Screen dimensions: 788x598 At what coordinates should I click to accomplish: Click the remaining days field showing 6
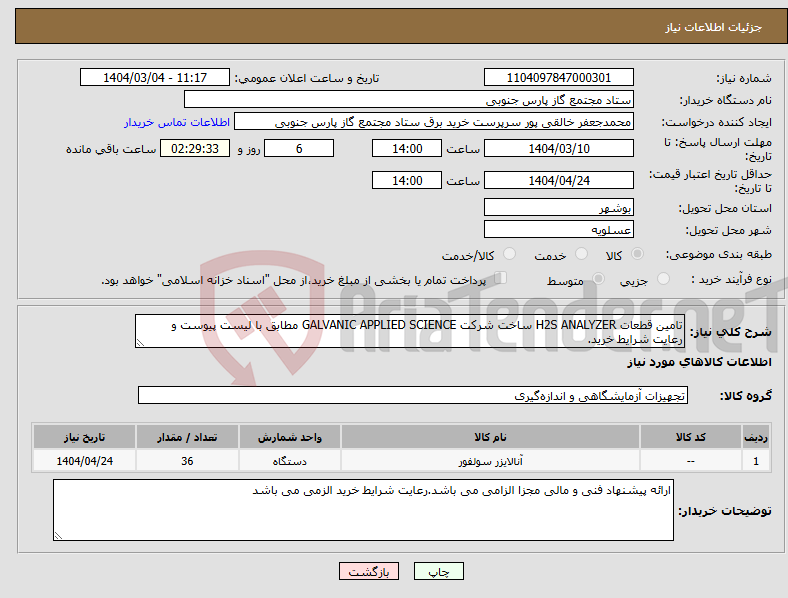pyautogui.click(x=299, y=148)
